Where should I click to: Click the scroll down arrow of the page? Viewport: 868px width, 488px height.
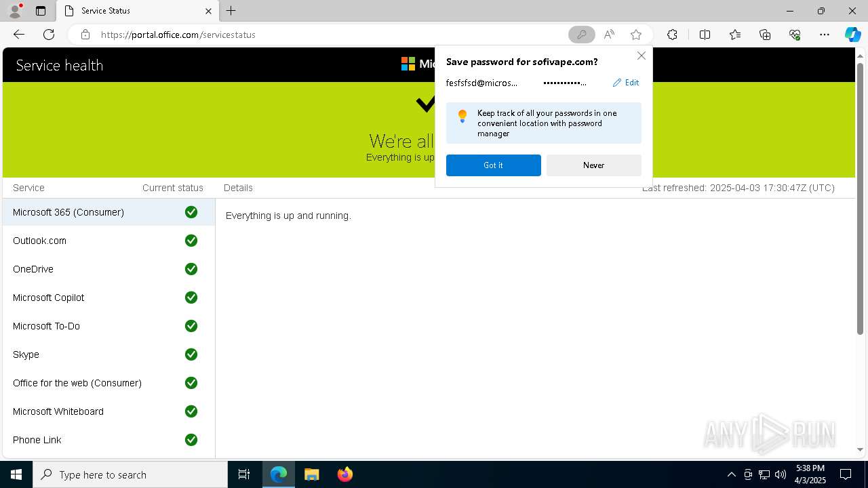861,449
